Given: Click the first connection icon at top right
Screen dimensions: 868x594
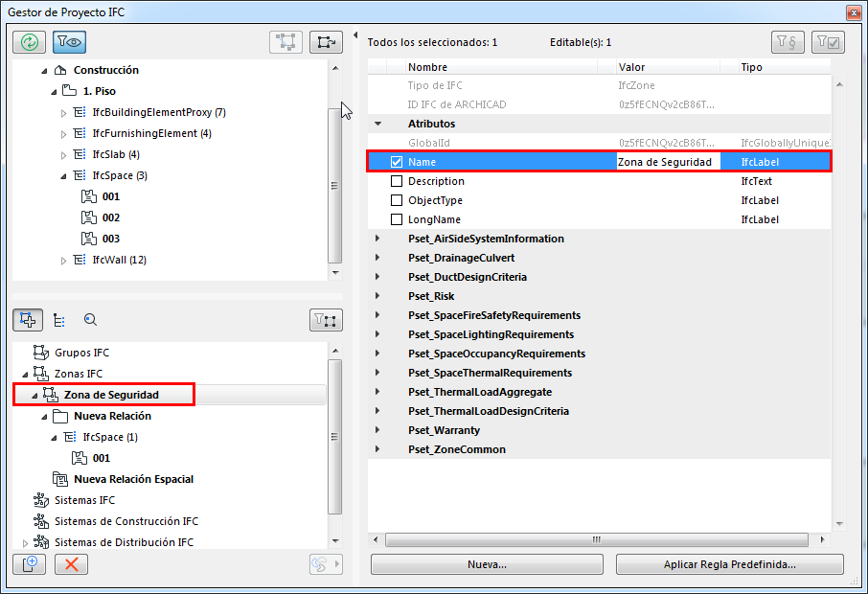Looking at the screenshot, I should click(286, 42).
